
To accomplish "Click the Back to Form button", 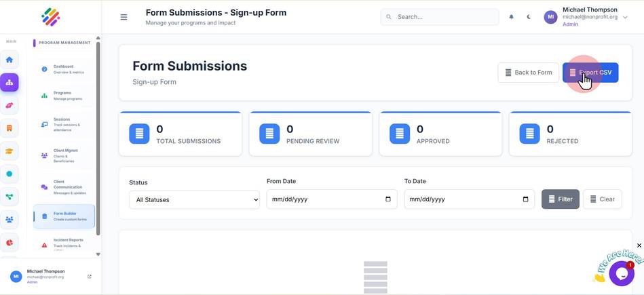I will 528,73.
